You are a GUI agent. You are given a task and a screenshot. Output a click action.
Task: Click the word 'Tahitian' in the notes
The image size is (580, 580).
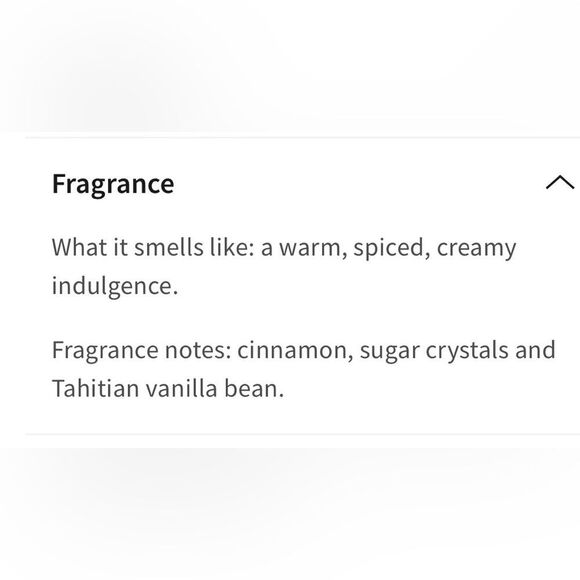(95, 389)
